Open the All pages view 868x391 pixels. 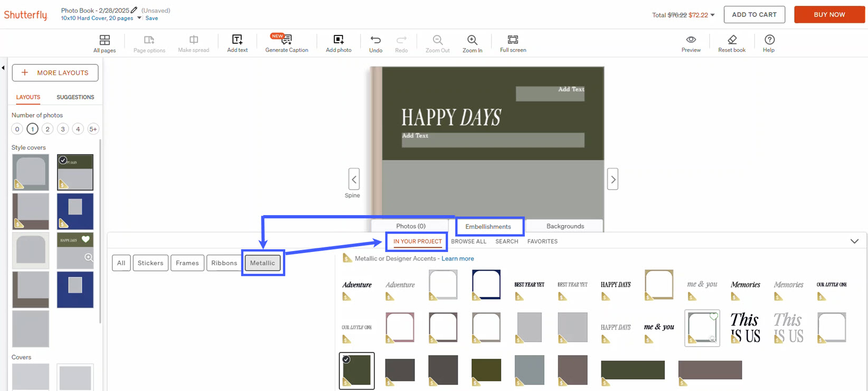[x=105, y=40]
